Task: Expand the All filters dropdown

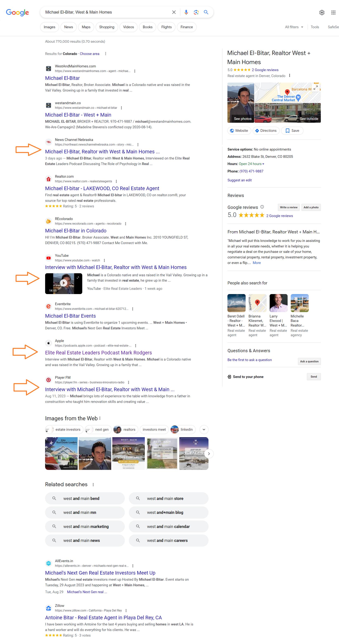Action: (294, 27)
